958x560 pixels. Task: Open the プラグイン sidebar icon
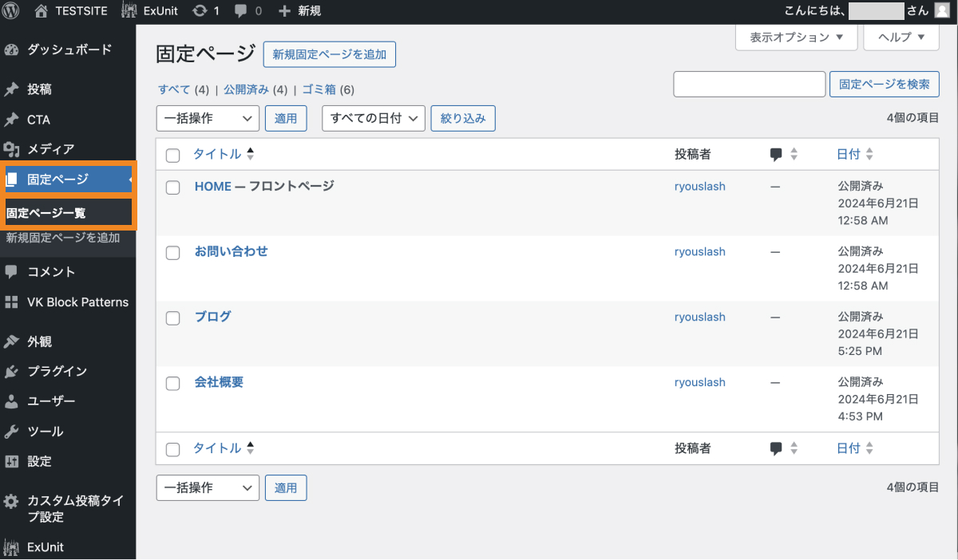10,371
